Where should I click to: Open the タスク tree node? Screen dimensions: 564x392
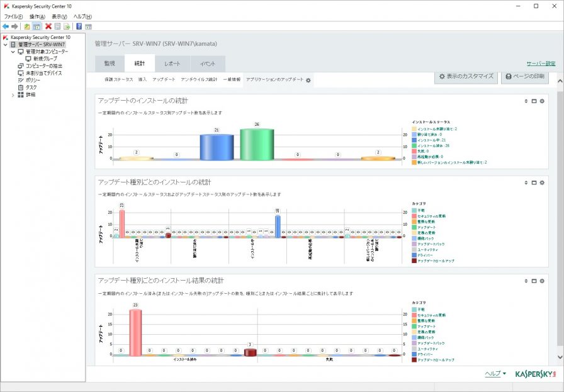point(31,87)
